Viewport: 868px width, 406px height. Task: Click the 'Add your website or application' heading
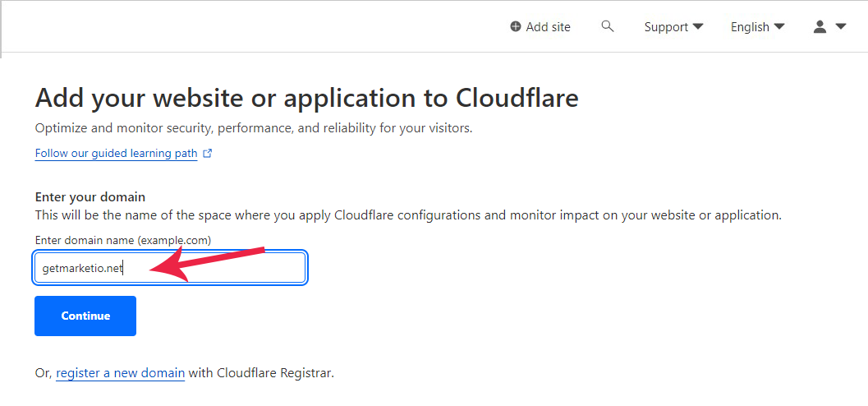click(306, 99)
